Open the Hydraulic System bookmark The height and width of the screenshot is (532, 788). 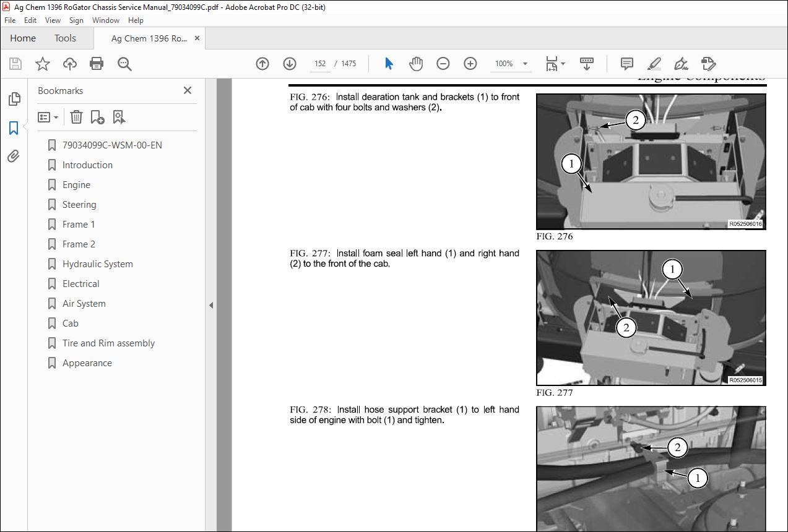[x=97, y=264]
